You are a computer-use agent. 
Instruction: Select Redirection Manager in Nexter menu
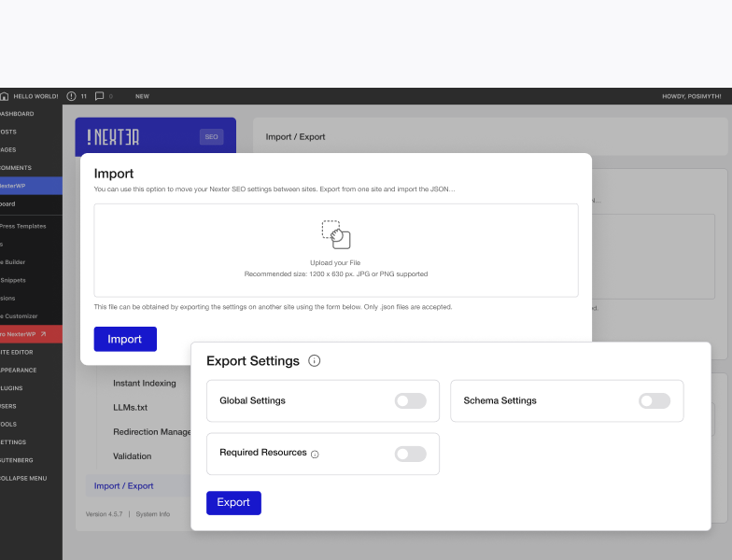coord(151,432)
